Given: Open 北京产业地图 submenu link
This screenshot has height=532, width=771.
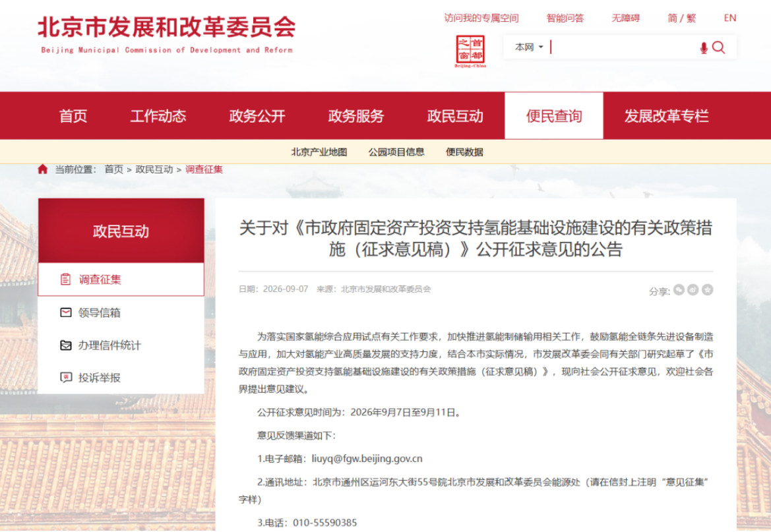Looking at the screenshot, I should 319,152.
